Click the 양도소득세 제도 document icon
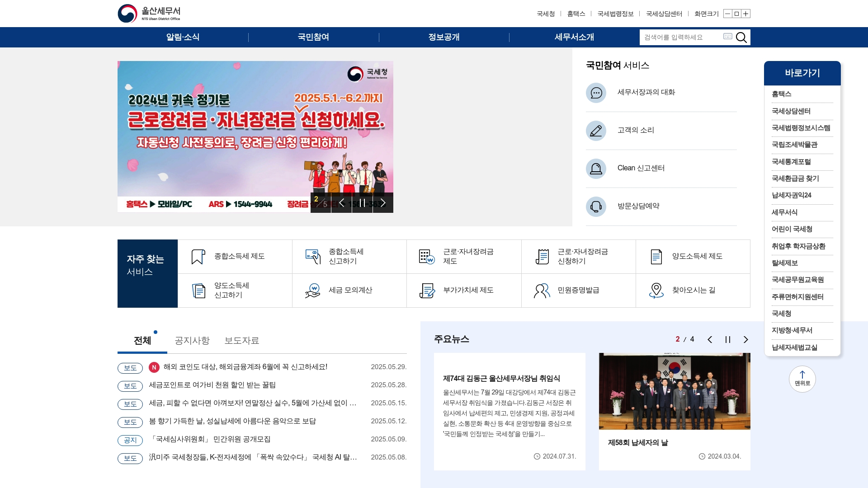Image resolution: width=868 pixels, height=488 pixels. (656, 257)
